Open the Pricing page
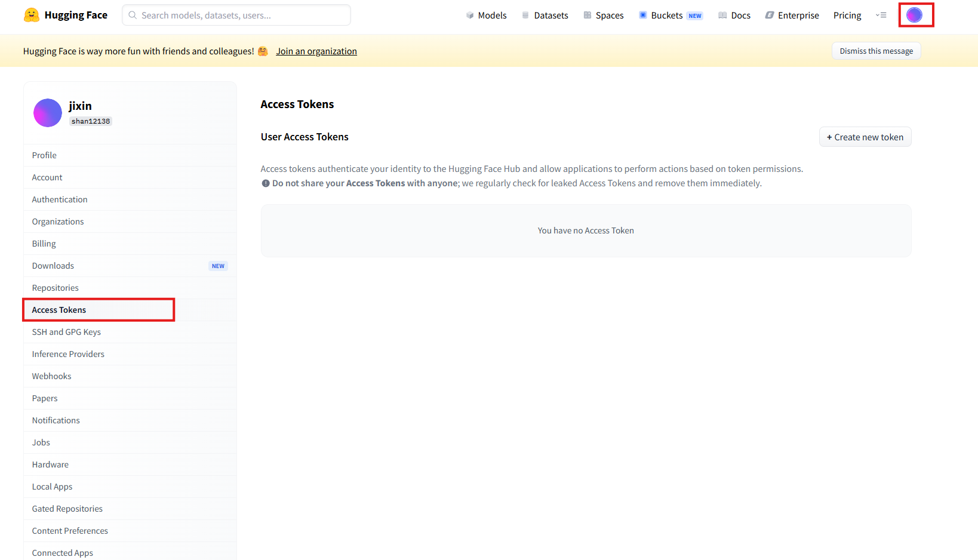Screen dimensions: 978x560 pyautogui.click(x=847, y=16)
